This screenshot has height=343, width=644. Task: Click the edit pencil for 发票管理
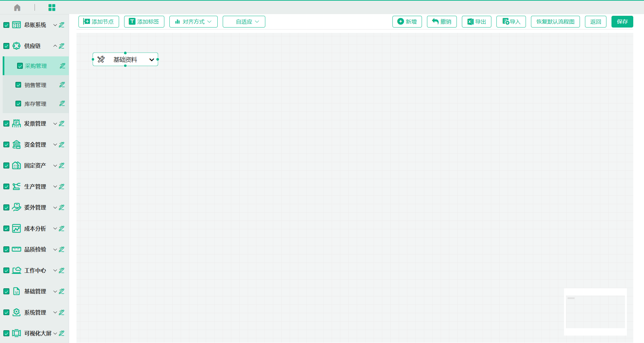[x=61, y=124]
